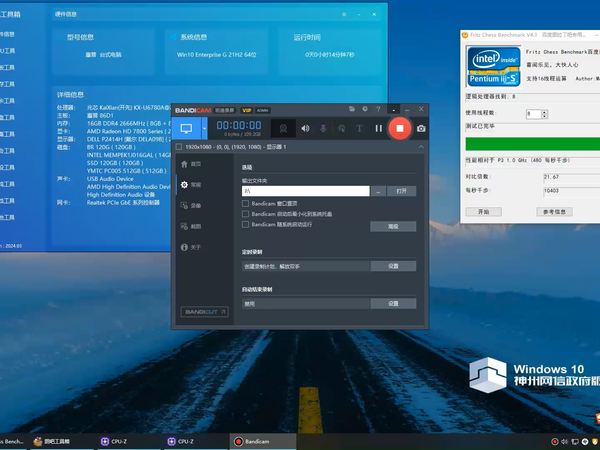Click 参考信息 reference button in Fritz Benchmark

pyautogui.click(x=554, y=212)
